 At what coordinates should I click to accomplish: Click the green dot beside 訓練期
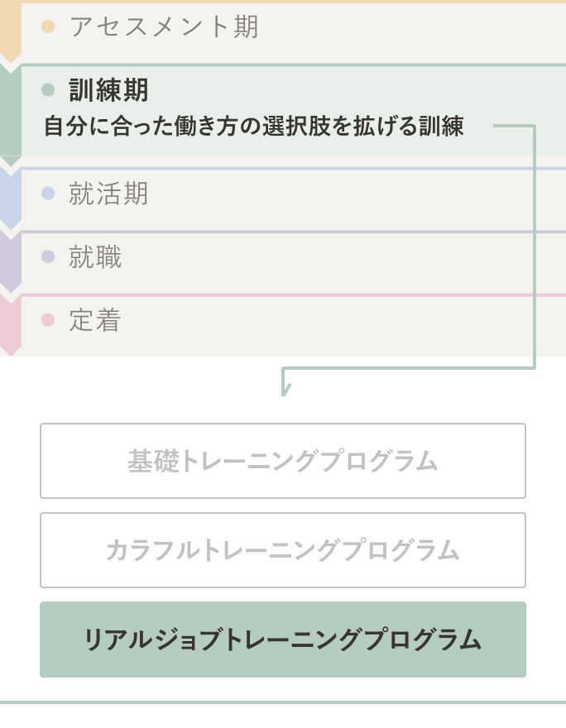pos(48,89)
